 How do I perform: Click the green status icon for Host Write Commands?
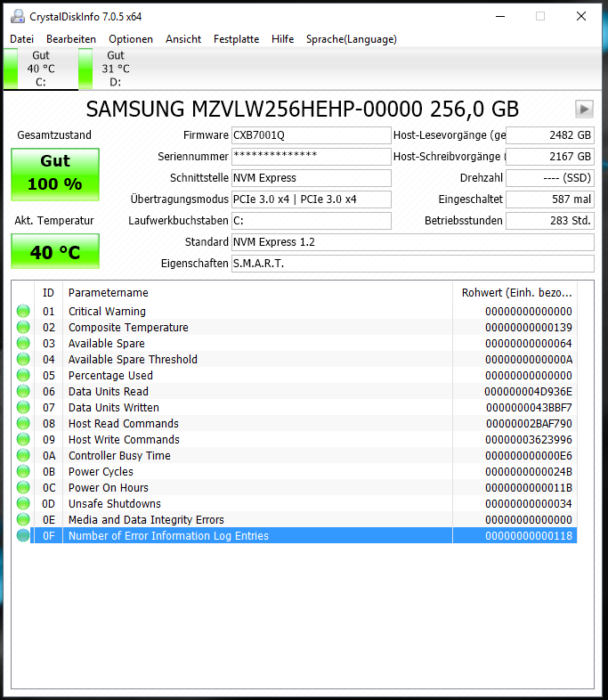coord(23,440)
